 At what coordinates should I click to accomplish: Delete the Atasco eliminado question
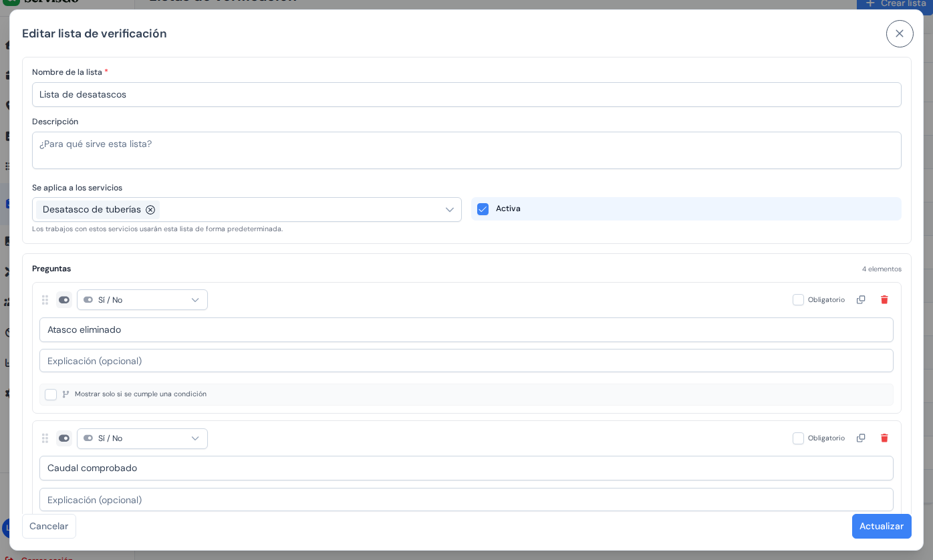coord(884,300)
